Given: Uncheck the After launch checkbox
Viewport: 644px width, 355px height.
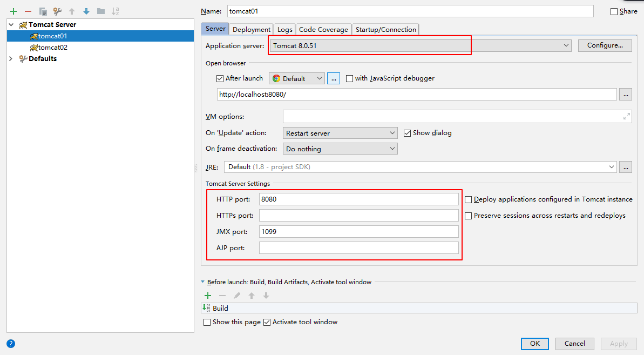Looking at the screenshot, I should [x=220, y=78].
